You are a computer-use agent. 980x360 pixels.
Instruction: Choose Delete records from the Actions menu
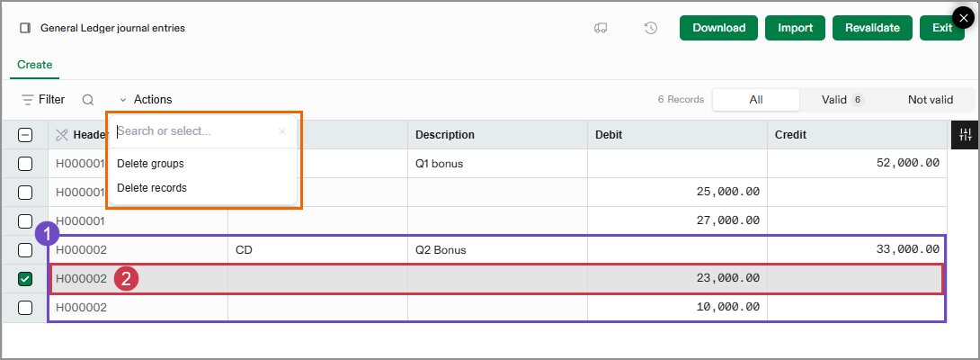point(152,188)
